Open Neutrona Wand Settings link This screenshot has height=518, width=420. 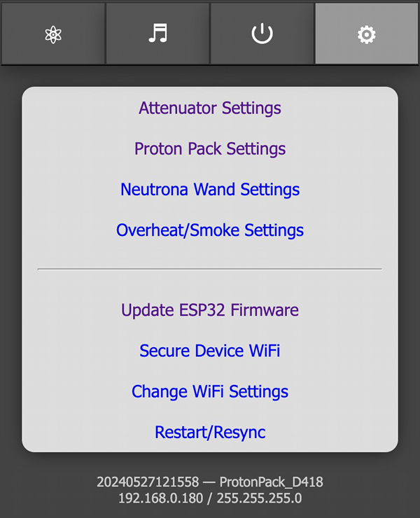[210, 190]
